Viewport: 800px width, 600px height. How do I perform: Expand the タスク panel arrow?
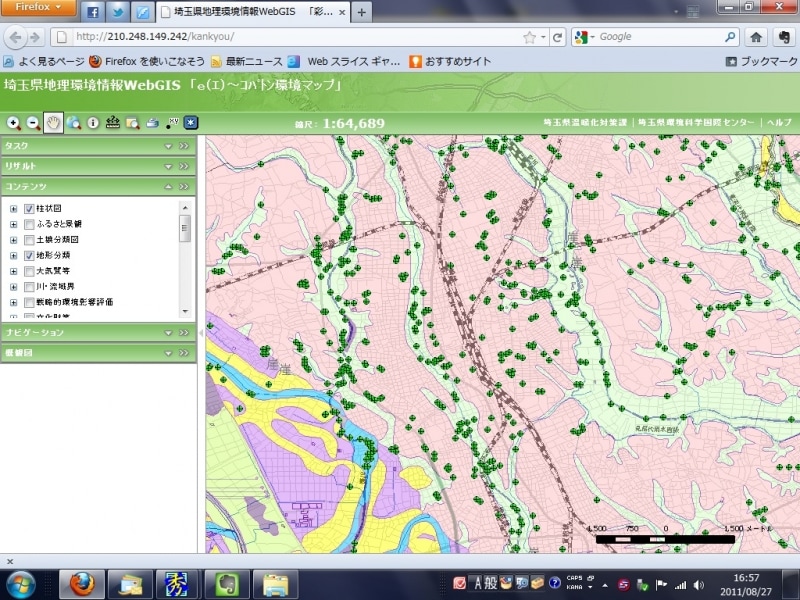(169, 146)
